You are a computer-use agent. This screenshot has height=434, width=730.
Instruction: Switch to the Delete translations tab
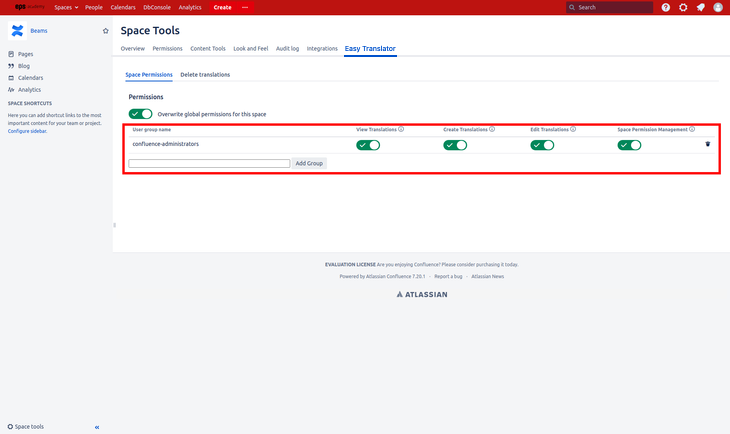pyautogui.click(x=205, y=74)
